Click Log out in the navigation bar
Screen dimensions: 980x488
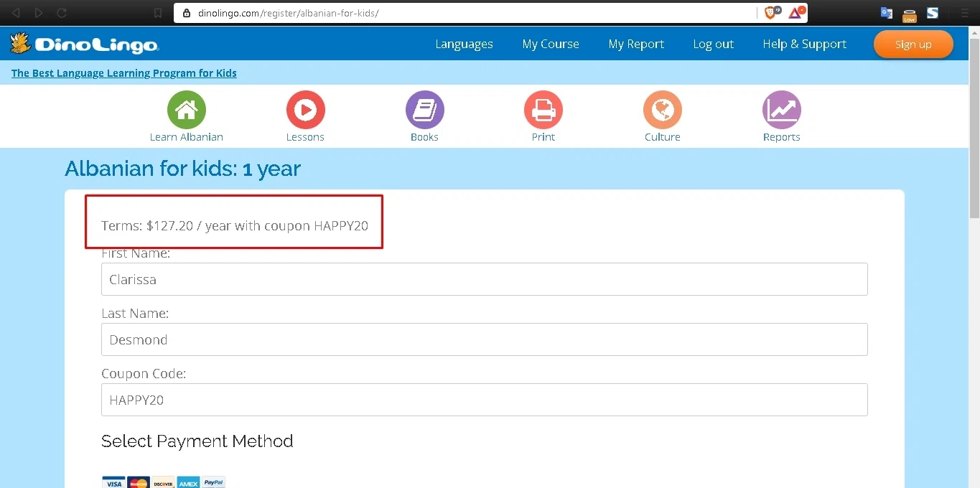click(x=713, y=44)
